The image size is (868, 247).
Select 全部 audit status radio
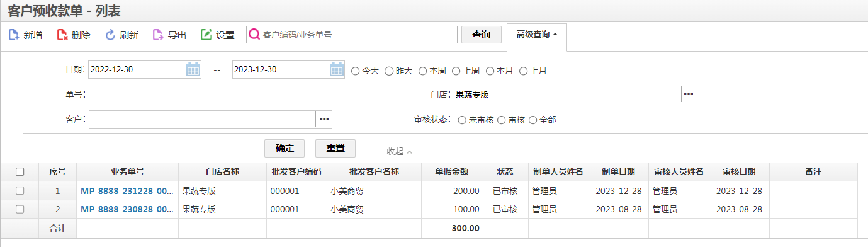pos(533,120)
